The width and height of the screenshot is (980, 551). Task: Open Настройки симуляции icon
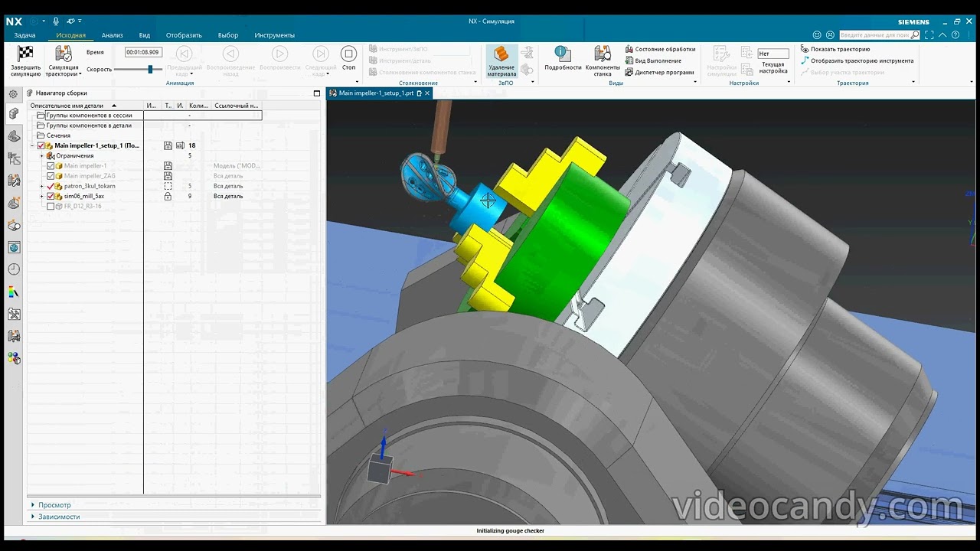[x=720, y=54]
